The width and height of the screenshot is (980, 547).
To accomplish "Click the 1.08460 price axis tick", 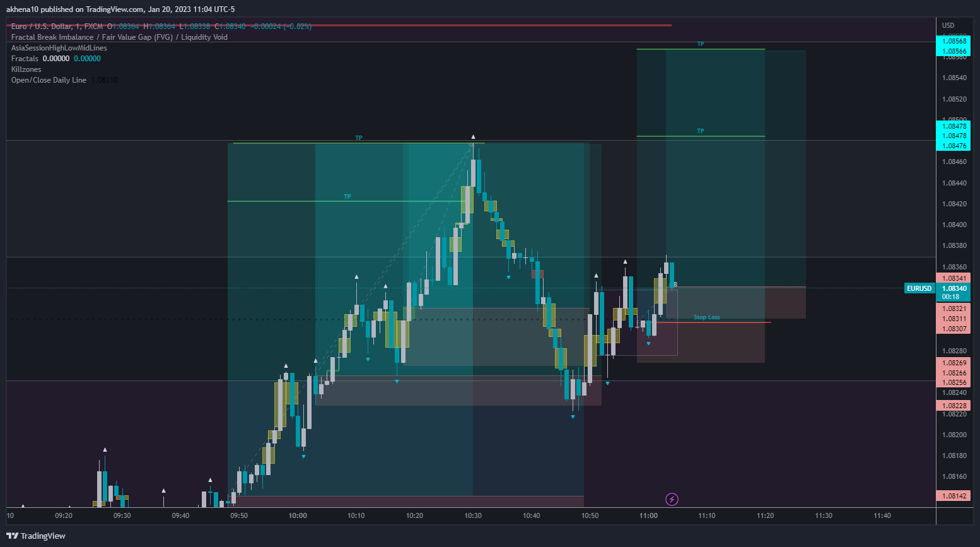I will pos(954,162).
